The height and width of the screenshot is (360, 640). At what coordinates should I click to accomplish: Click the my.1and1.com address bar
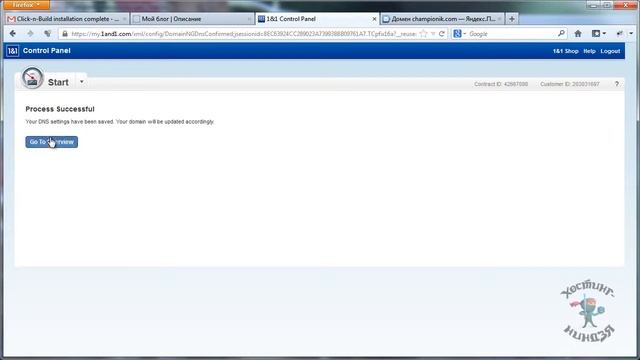(243, 34)
